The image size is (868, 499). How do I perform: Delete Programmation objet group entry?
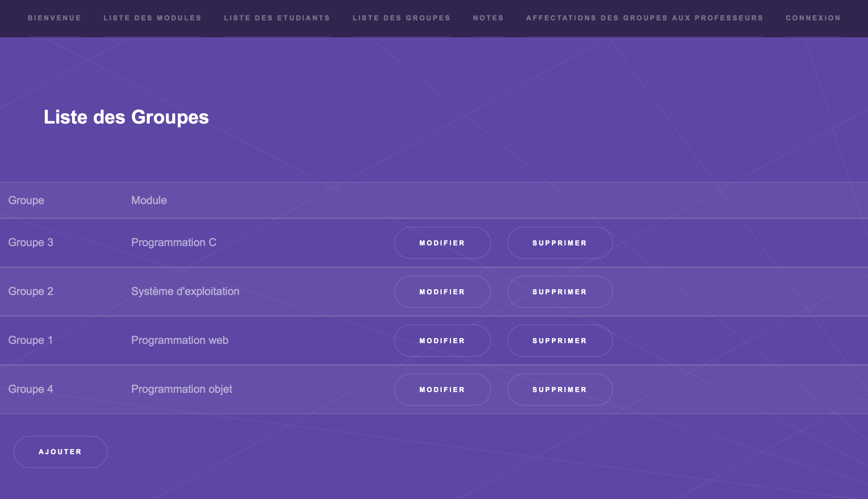[559, 389]
